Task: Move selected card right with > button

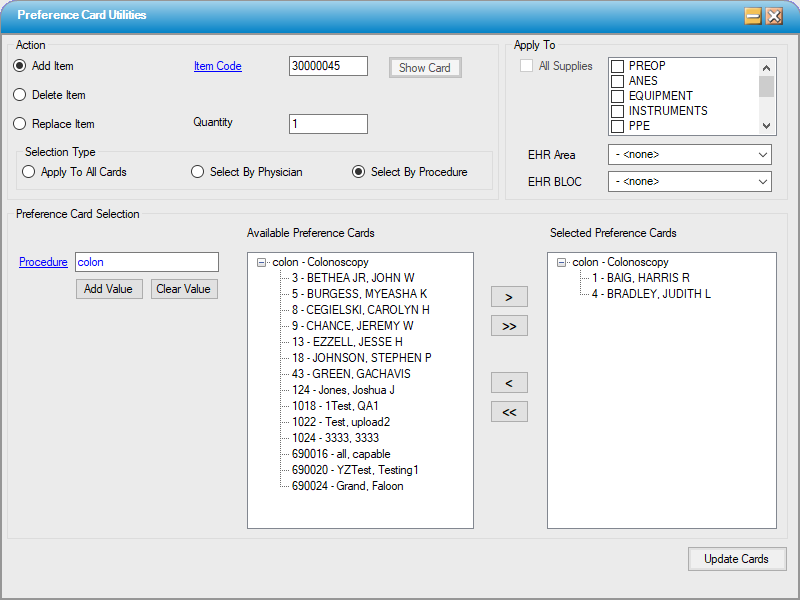Action: (509, 297)
